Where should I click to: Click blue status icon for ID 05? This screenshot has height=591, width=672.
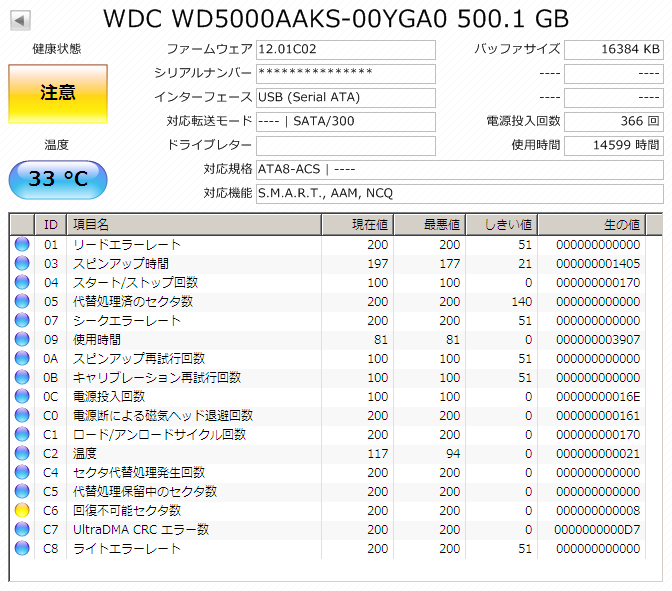[x=22, y=301]
